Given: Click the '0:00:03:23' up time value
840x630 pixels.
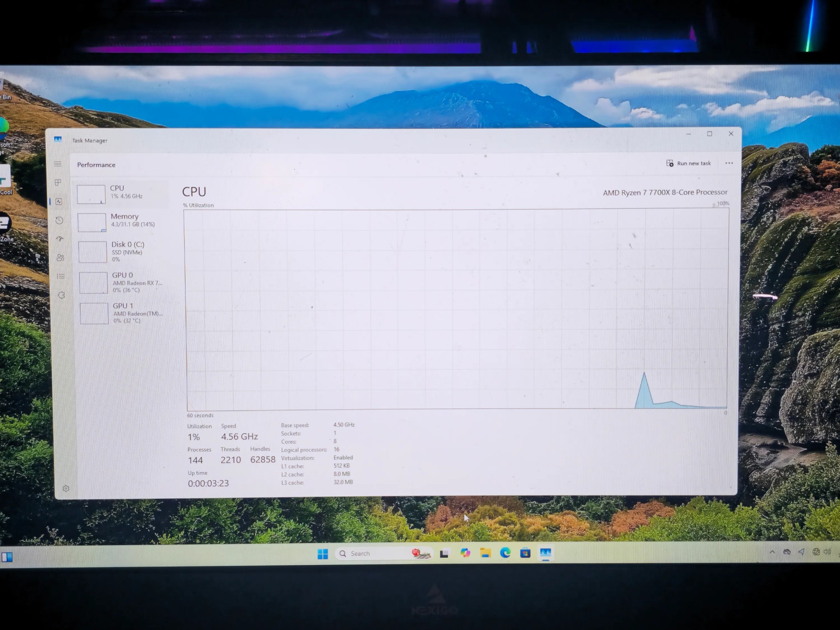Looking at the screenshot, I should point(208,483).
